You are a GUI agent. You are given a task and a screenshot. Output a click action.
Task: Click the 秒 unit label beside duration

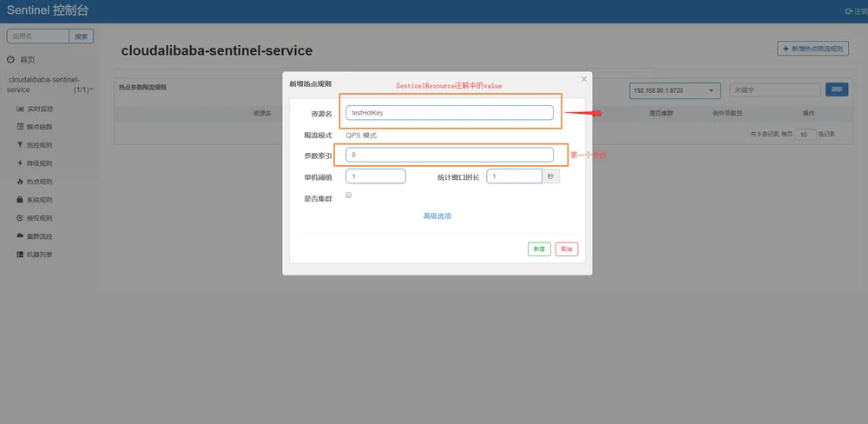(550, 176)
